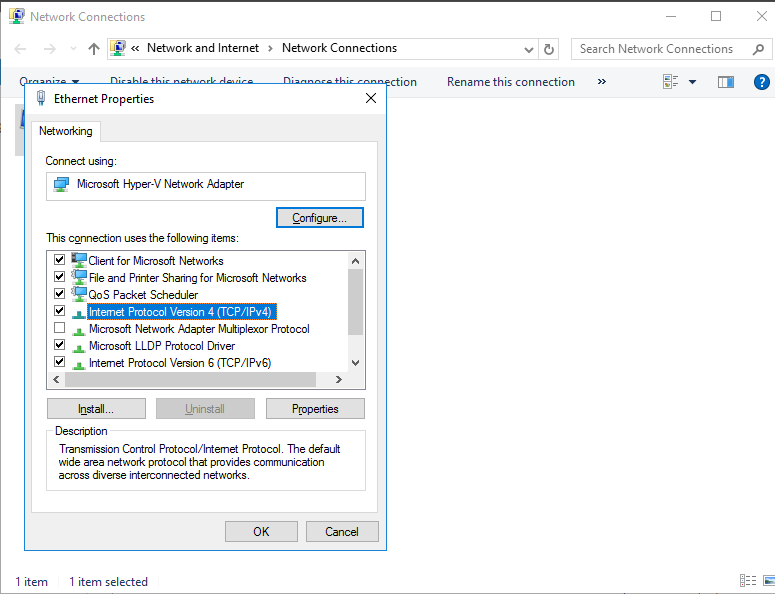Select Internet Protocol Version 4 (TCP/IPv4)
The width and height of the screenshot is (775, 594).
point(181,312)
